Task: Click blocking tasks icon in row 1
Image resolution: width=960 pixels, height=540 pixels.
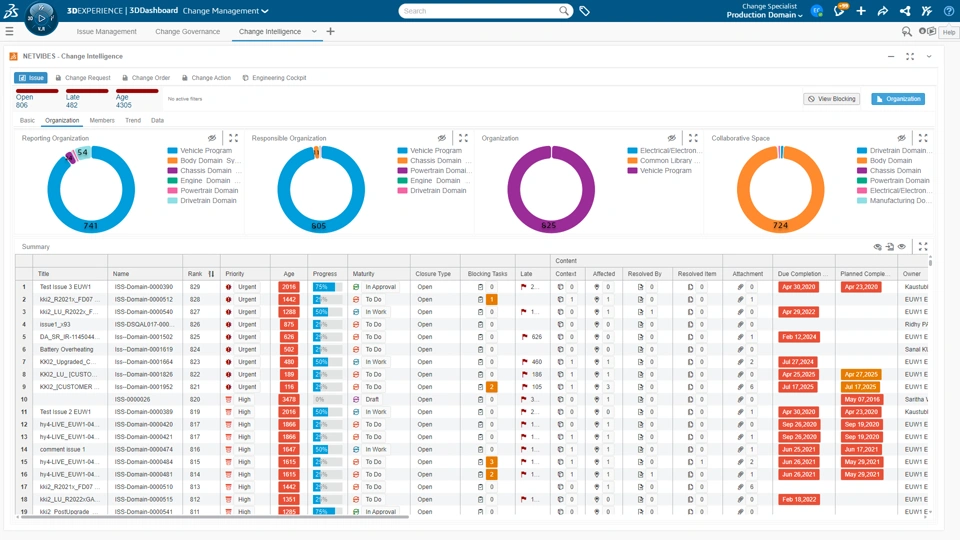Action: (480, 287)
